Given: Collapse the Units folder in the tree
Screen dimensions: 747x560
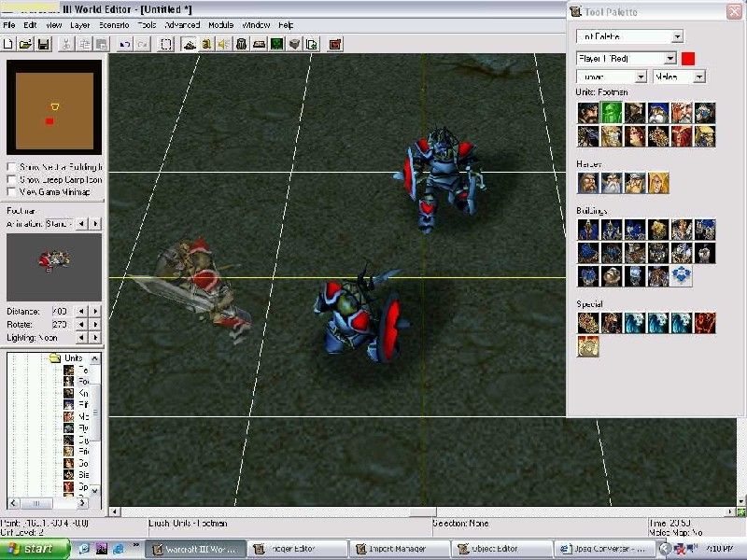Looking at the screenshot, I should tap(55, 357).
